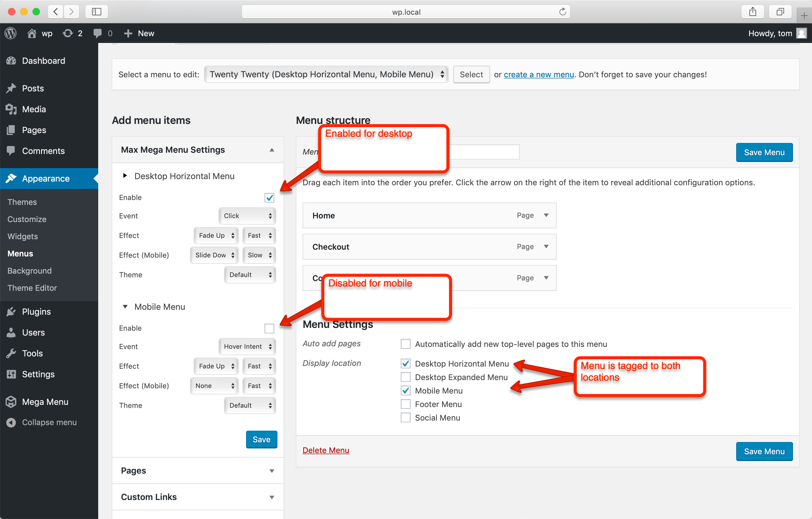Click the WordPress logo icon
This screenshot has height=519, width=812.
click(x=10, y=33)
